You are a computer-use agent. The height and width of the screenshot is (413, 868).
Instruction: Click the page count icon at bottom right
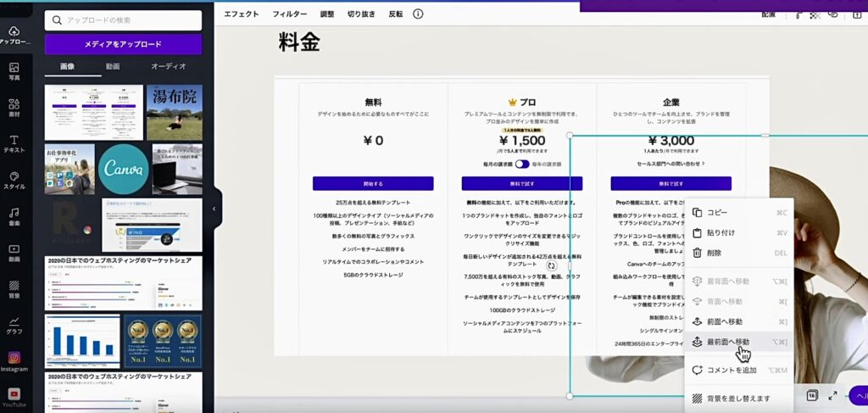tap(812, 395)
